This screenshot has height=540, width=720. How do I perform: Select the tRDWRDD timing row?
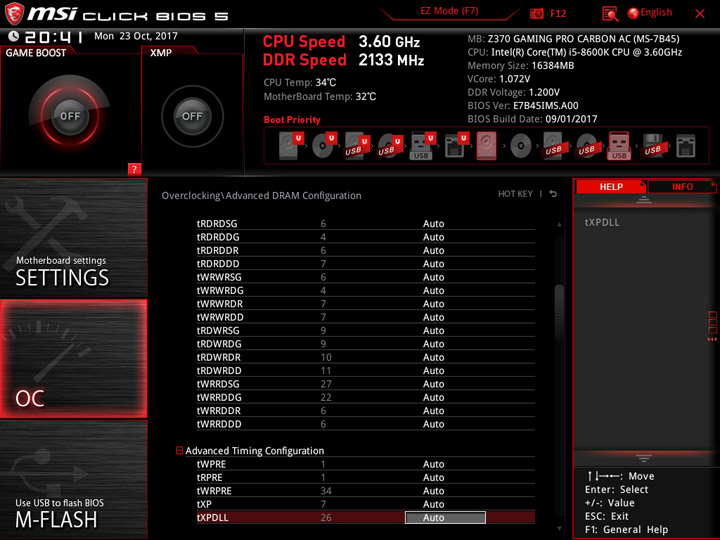(366, 371)
